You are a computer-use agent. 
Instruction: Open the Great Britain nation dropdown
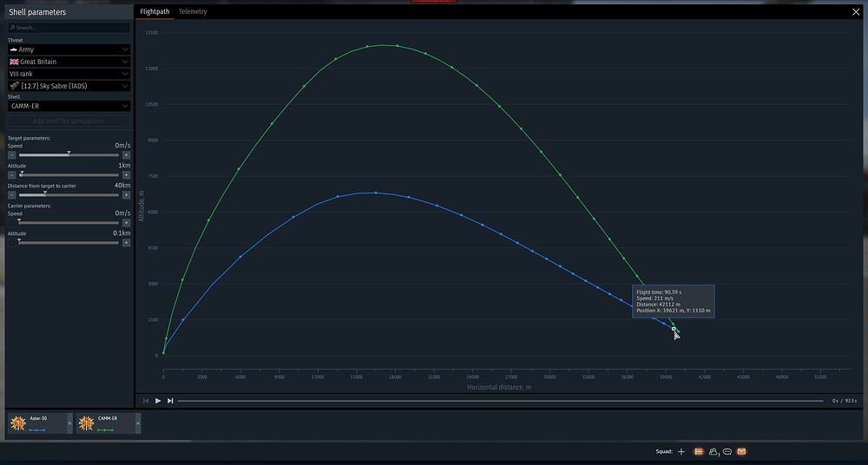point(69,62)
